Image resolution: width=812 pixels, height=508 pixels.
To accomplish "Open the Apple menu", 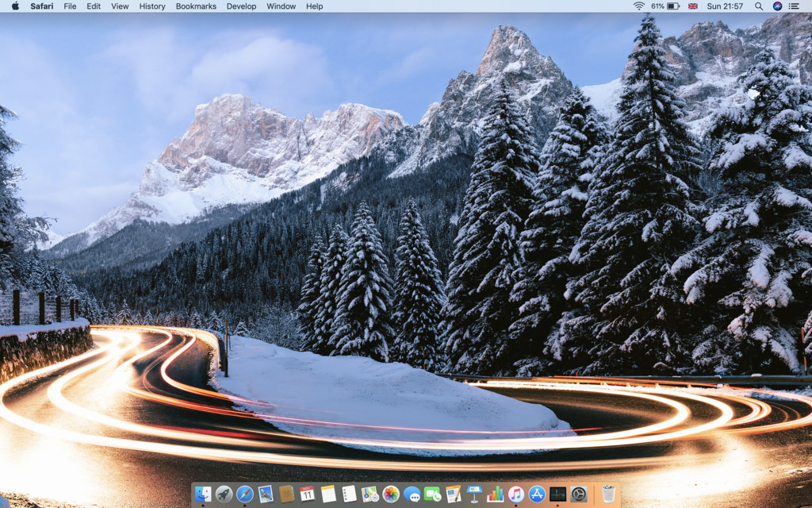I will click(x=15, y=6).
